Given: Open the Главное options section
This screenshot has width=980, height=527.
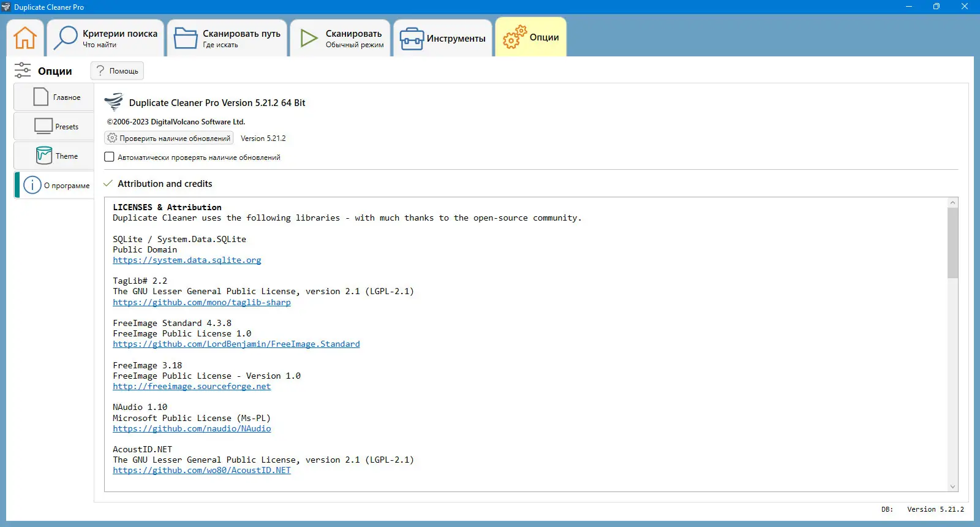Looking at the screenshot, I should click(54, 97).
